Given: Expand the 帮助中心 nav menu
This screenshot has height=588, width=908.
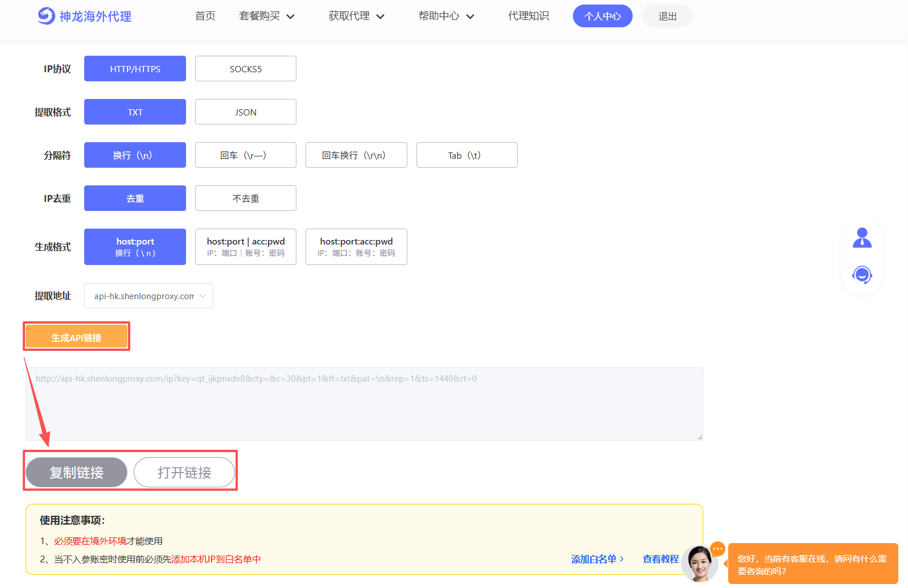Looking at the screenshot, I should [x=446, y=16].
